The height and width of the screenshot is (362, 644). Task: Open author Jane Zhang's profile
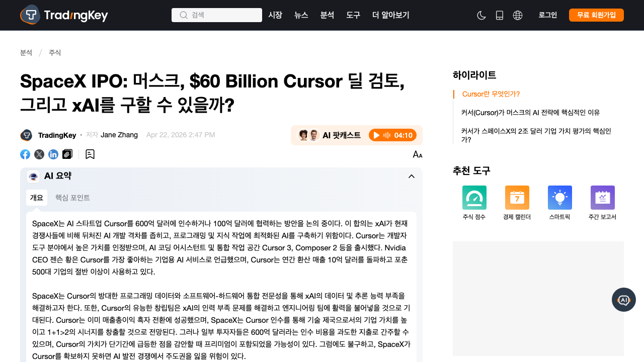click(119, 135)
